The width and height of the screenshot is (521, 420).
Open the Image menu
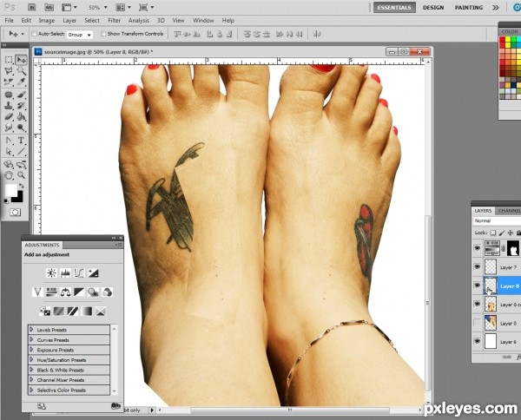pyautogui.click(x=47, y=21)
